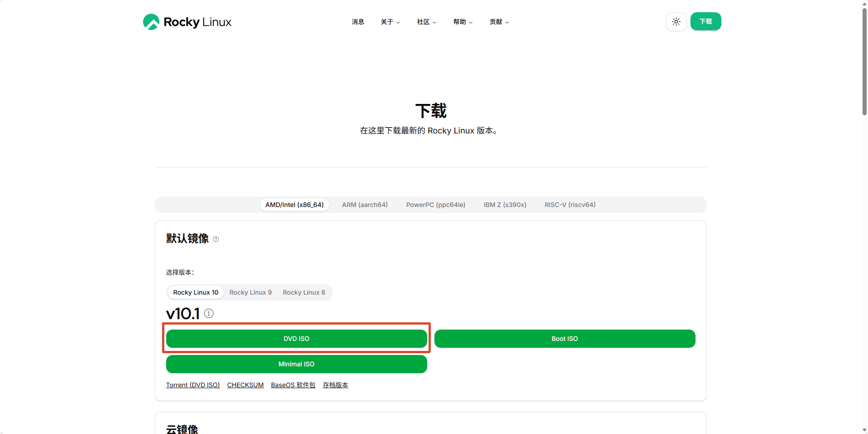This screenshot has width=868, height=434.
Task: Click the 选择版本: label
Action: click(x=180, y=272)
